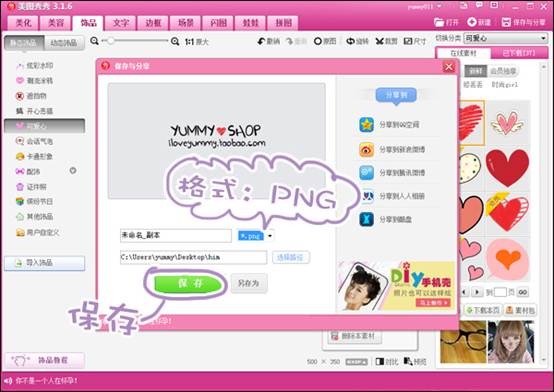Share to QQ空间 star icon

[x=366, y=124]
